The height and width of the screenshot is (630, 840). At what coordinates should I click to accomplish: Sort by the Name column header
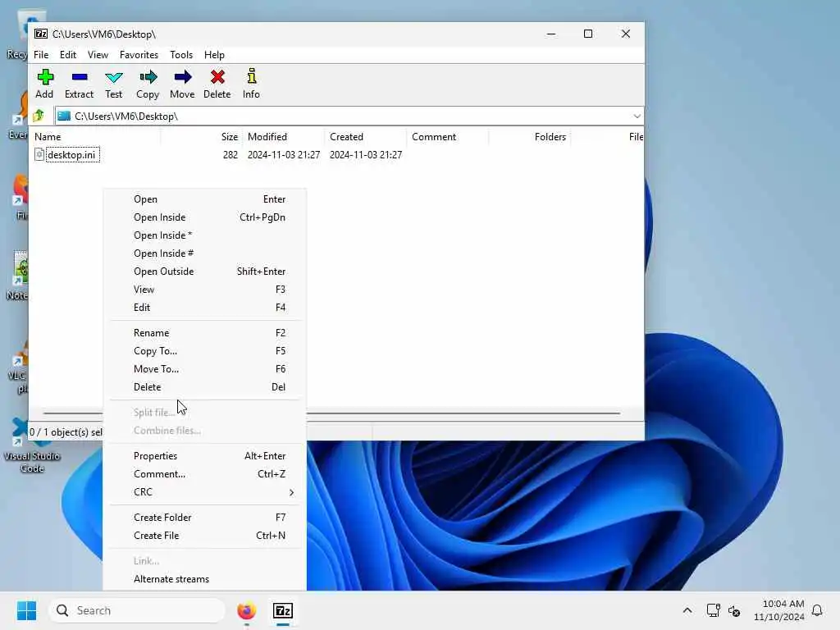(x=96, y=137)
